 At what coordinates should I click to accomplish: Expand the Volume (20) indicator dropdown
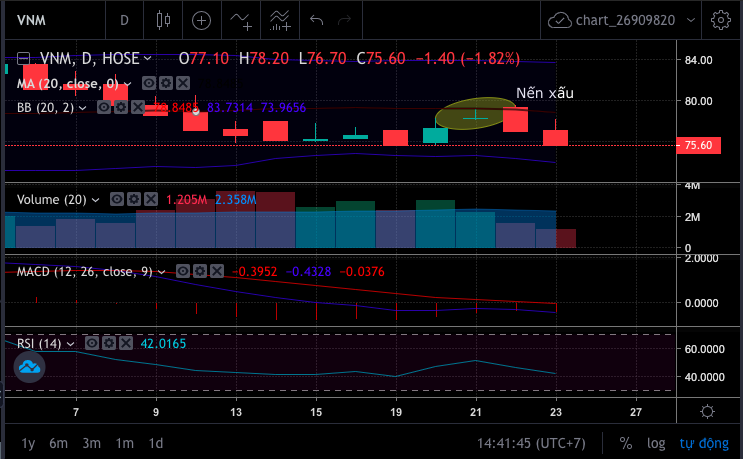96,200
